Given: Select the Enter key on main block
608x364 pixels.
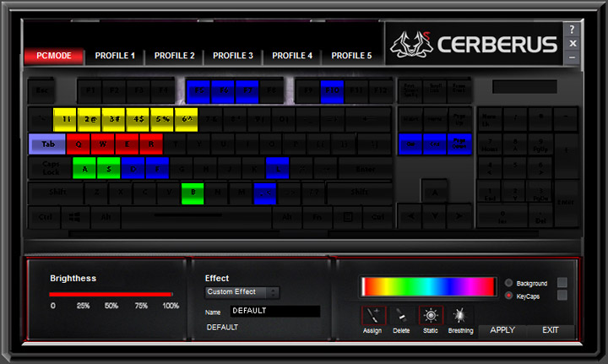Looking at the screenshot, I should pos(365,168).
